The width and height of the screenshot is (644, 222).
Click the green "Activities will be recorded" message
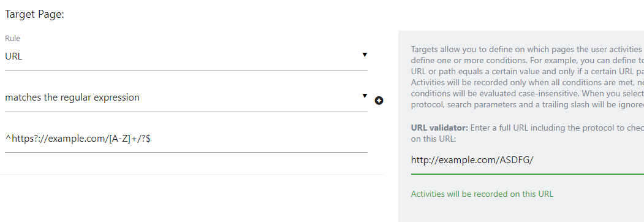pyautogui.click(x=482, y=194)
